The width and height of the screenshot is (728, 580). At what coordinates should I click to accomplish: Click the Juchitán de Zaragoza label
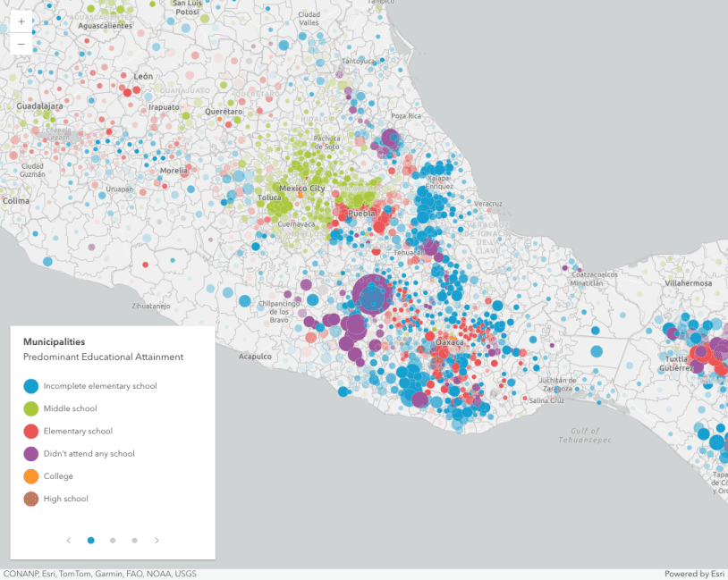tap(559, 384)
